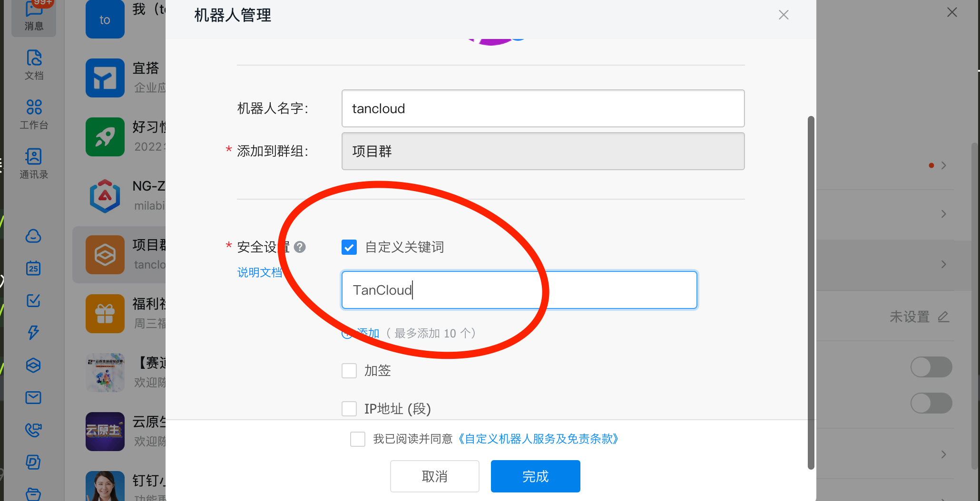Click the help question mark beside 安全设置
This screenshot has height=501, width=980.
click(300, 247)
